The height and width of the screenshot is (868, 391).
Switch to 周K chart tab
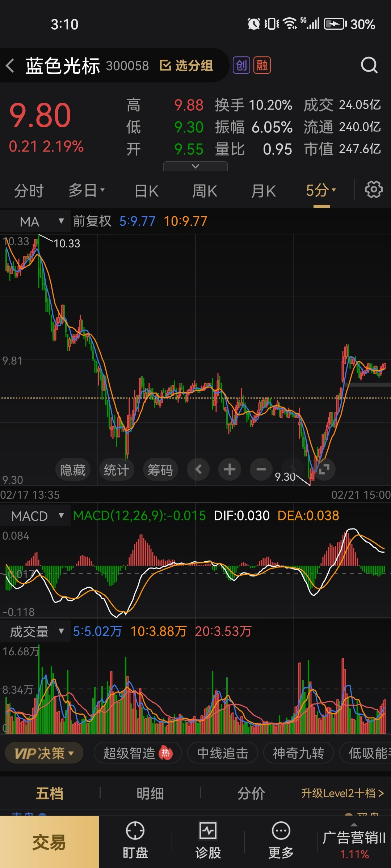tap(205, 191)
